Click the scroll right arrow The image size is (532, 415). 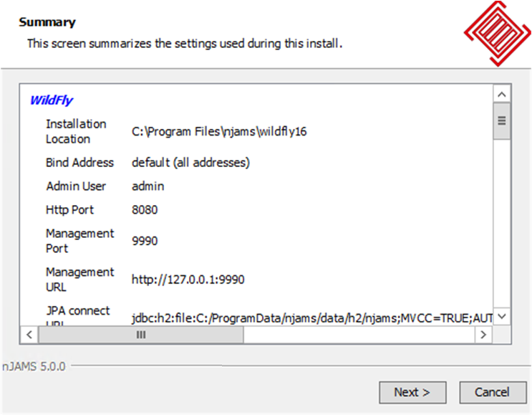coord(483,335)
